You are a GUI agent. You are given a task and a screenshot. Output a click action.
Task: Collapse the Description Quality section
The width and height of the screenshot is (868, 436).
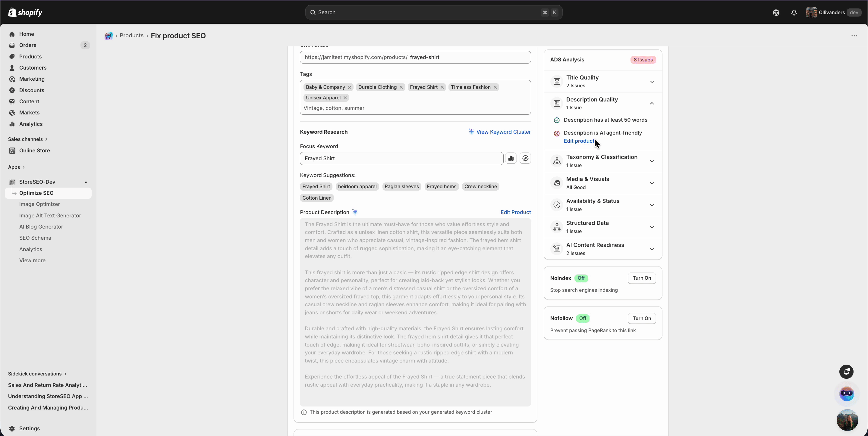652,103
